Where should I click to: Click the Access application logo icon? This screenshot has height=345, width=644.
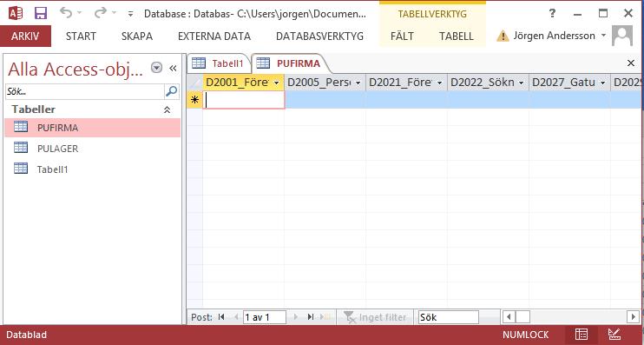click(16, 13)
